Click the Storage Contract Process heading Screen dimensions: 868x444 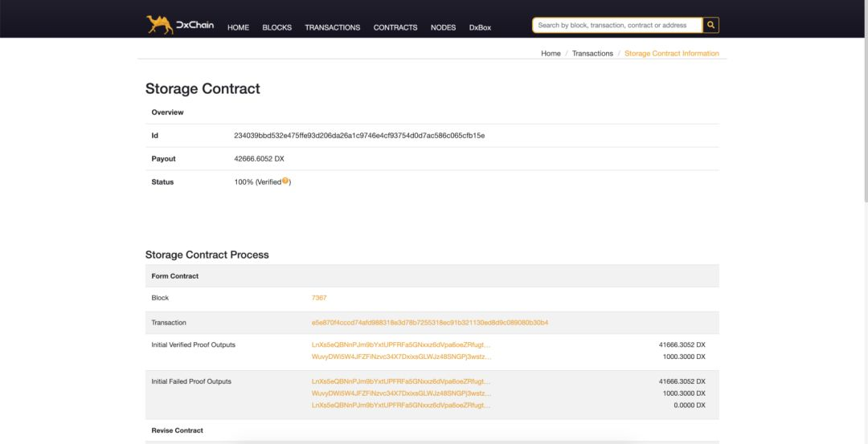point(207,255)
